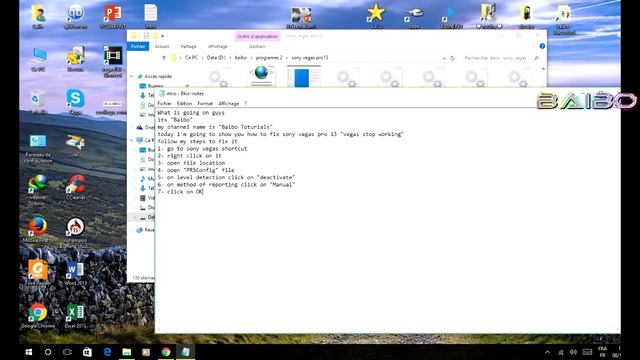Open the film-strip video editor desktop shortcut
The height and width of the screenshot is (360, 640).
pos(113,60)
